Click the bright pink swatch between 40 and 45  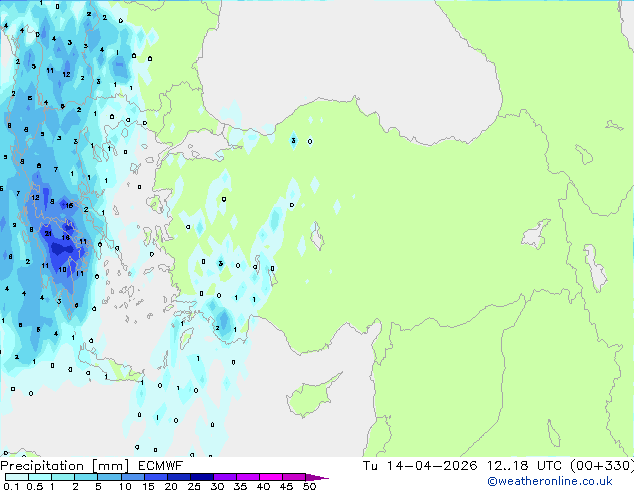(x=271, y=477)
